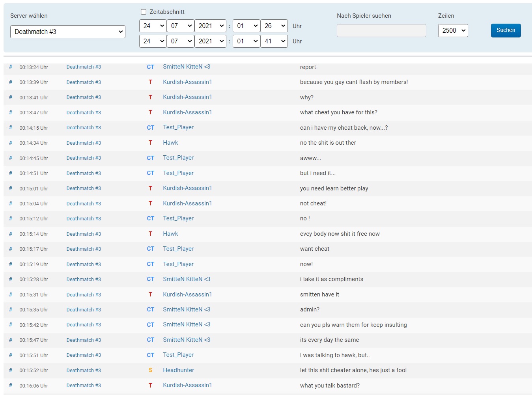This screenshot has height=395, width=532.
Task: Open the Zeilen dropdown showing 2500
Action: (x=453, y=30)
